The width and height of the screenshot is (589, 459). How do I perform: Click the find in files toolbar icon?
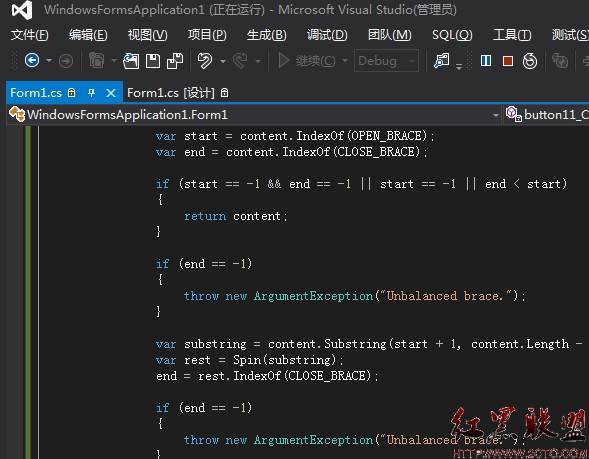pyautogui.click(x=441, y=60)
